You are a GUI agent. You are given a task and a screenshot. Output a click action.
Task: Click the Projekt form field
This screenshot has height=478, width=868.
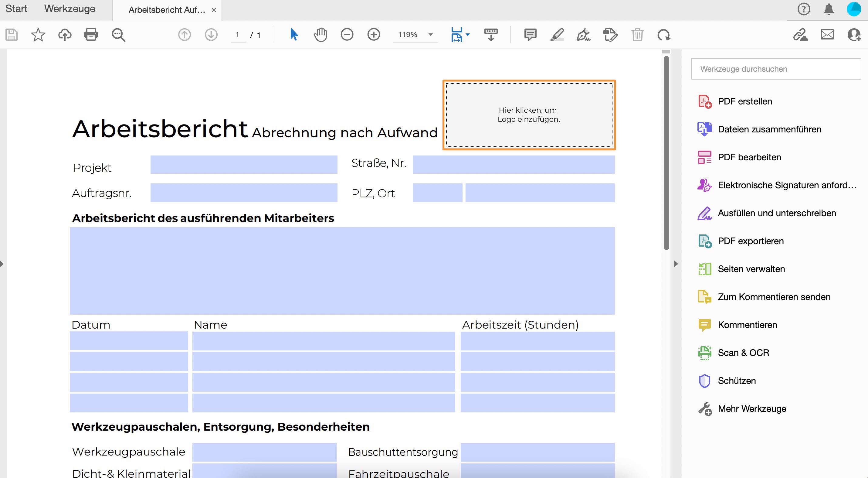[x=244, y=165]
